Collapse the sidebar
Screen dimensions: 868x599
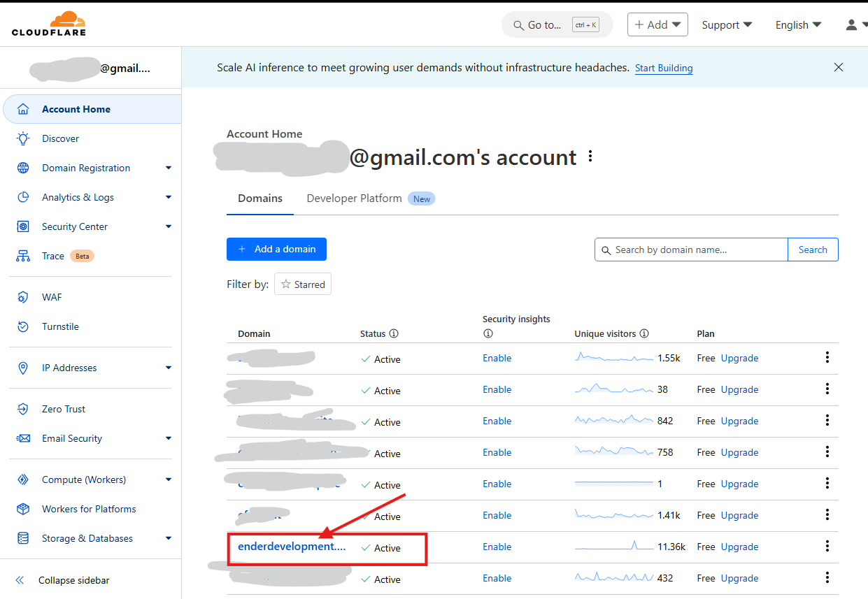[x=63, y=580]
